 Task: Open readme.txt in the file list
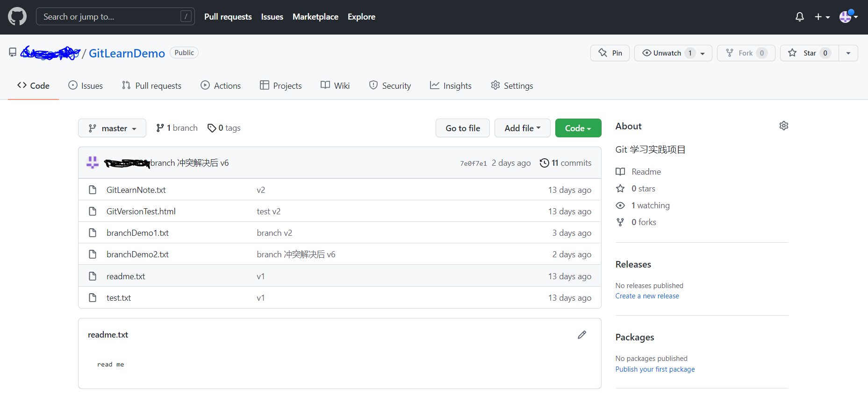(126, 276)
